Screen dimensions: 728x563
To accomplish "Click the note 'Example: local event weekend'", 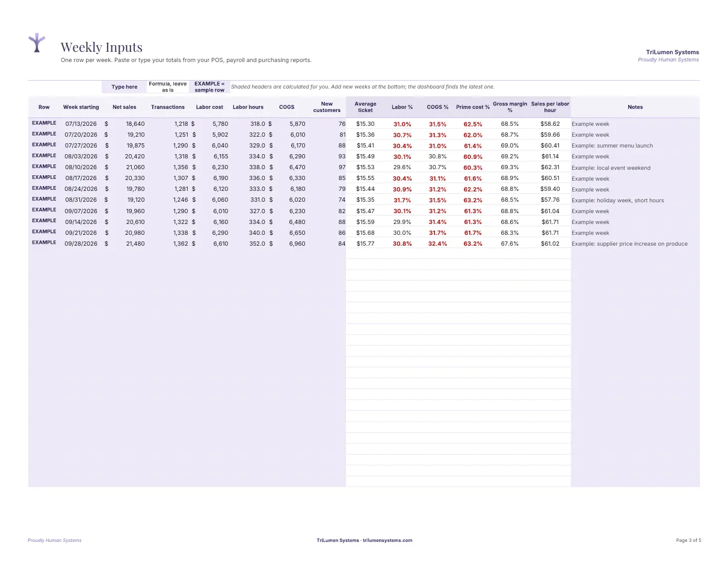I will [611, 168].
